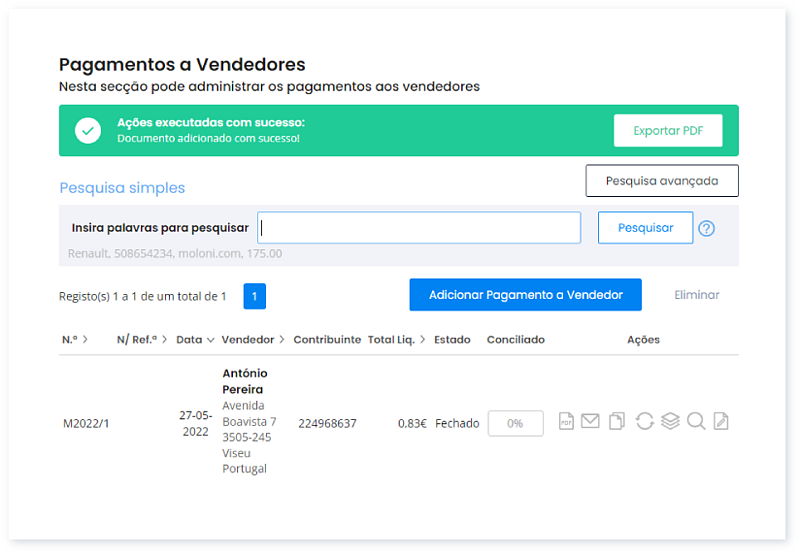Viewport: 800px width, 554px height.
Task: Download the PDF of payment M2022/1
Action: click(x=566, y=422)
